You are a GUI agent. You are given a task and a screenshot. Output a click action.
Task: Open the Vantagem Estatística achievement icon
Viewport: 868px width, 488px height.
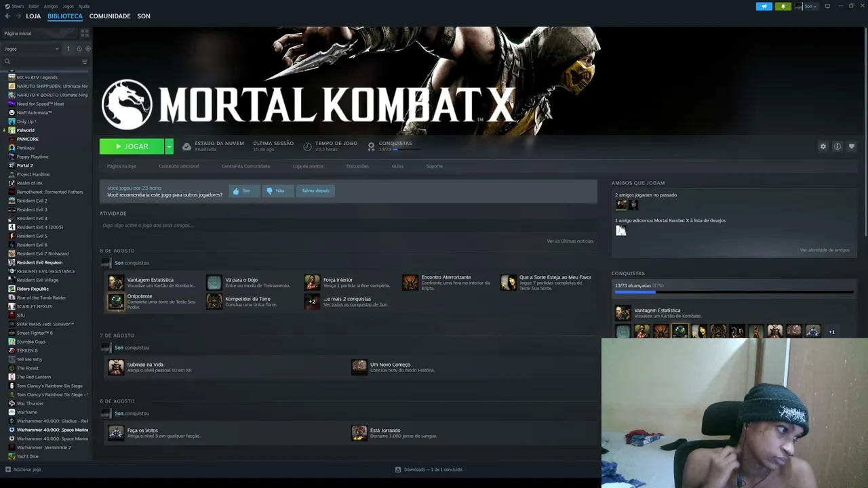click(x=116, y=283)
